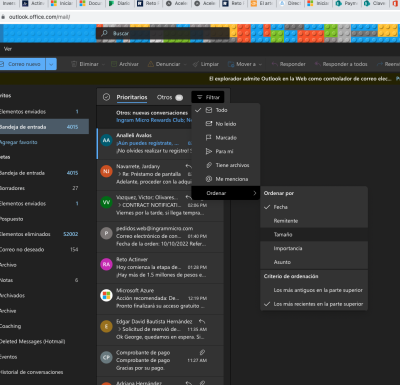The image size is (400, 385).
Task: Sort by Remitente option
Action: (x=314, y=221)
